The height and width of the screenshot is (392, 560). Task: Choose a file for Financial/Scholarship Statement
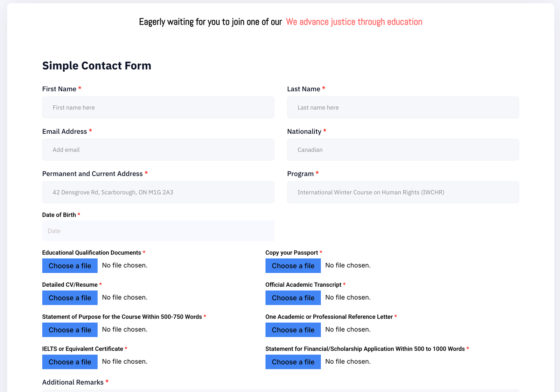coord(293,362)
